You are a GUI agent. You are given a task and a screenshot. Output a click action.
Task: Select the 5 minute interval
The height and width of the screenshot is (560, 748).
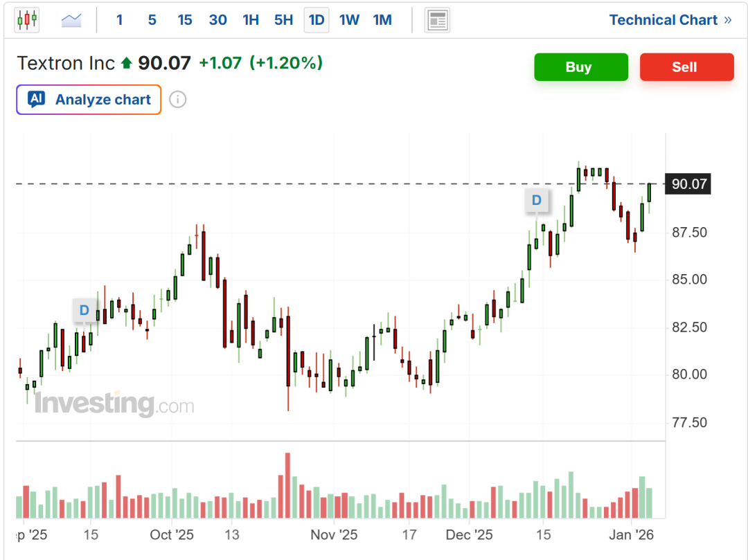[x=152, y=20]
